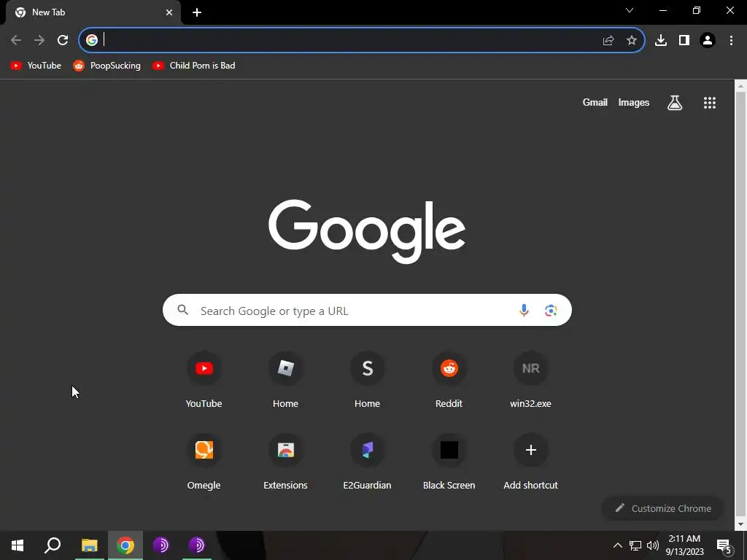
Task: Select the New Tab tab
Action: click(x=93, y=12)
